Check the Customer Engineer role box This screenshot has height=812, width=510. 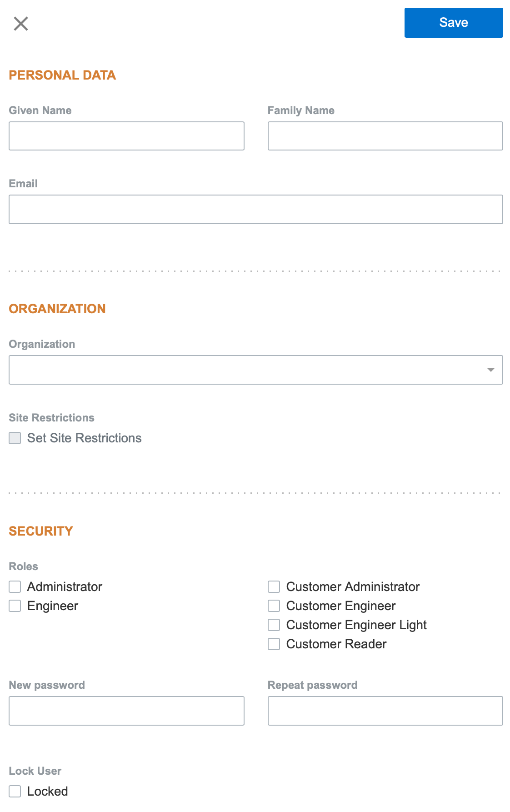pyautogui.click(x=274, y=606)
